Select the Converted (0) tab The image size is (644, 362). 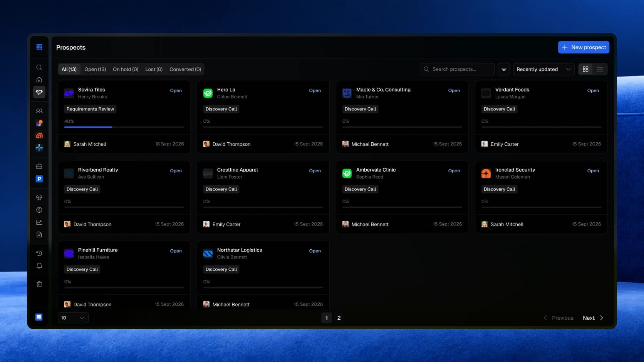tap(185, 69)
